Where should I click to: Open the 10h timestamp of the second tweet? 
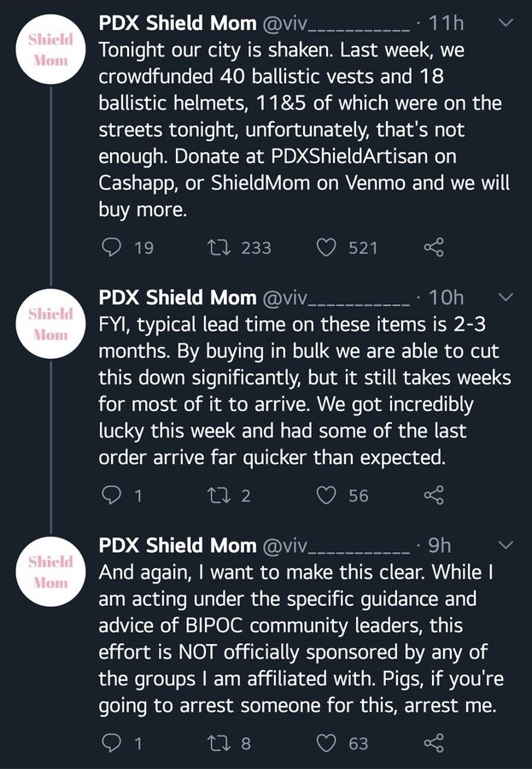(446, 297)
